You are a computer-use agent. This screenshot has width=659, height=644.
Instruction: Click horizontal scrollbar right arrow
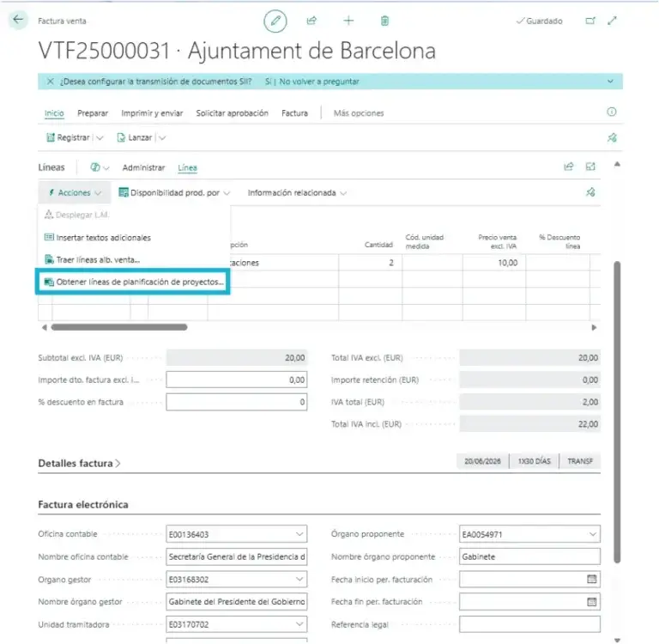coord(594,327)
